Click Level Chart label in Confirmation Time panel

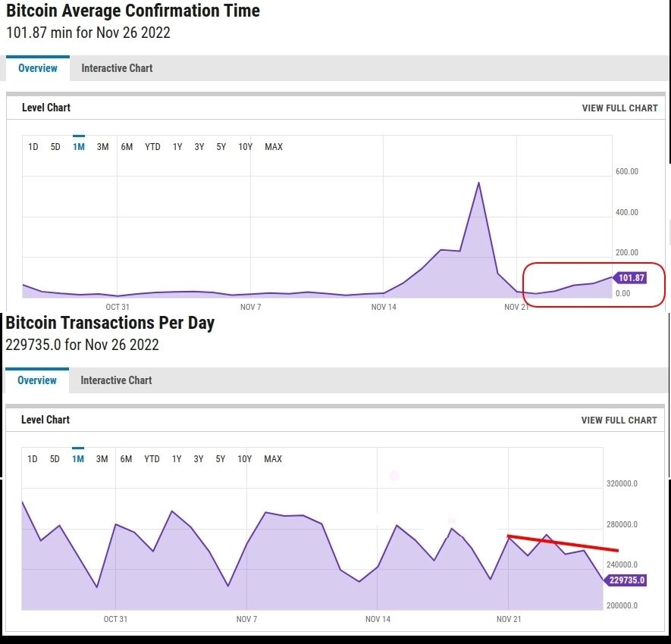[46, 108]
